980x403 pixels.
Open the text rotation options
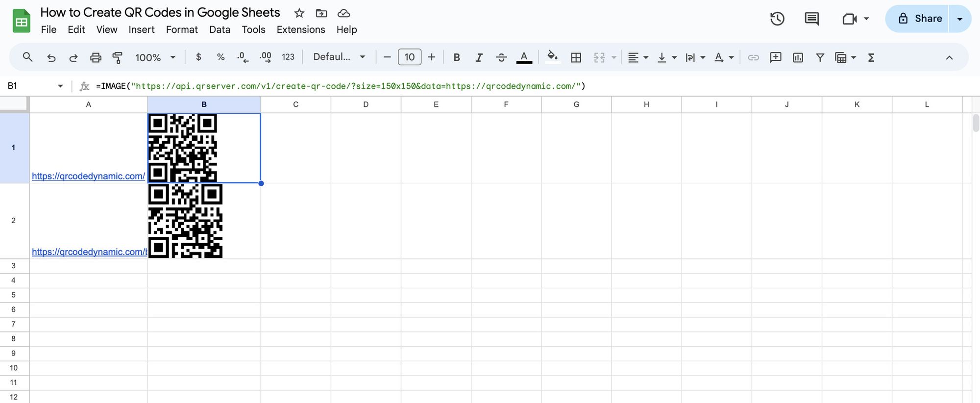click(724, 57)
